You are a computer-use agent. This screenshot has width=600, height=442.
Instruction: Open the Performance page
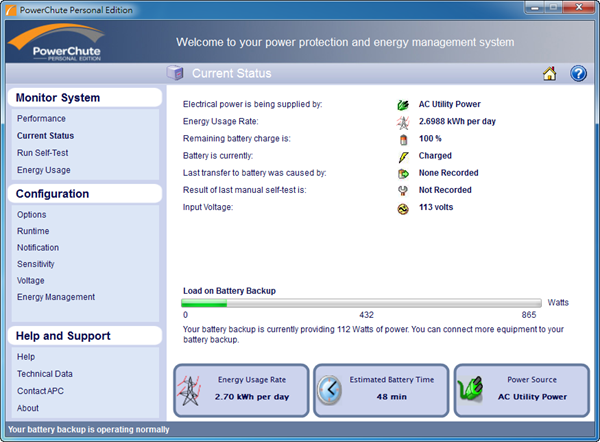[x=41, y=119]
